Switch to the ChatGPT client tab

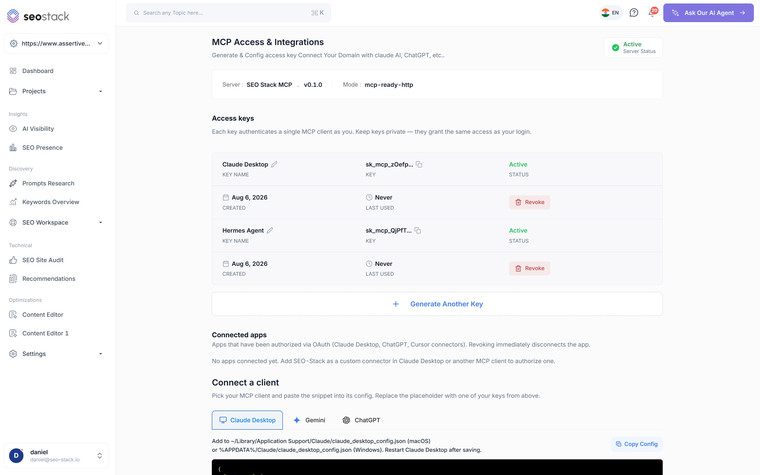(x=361, y=420)
